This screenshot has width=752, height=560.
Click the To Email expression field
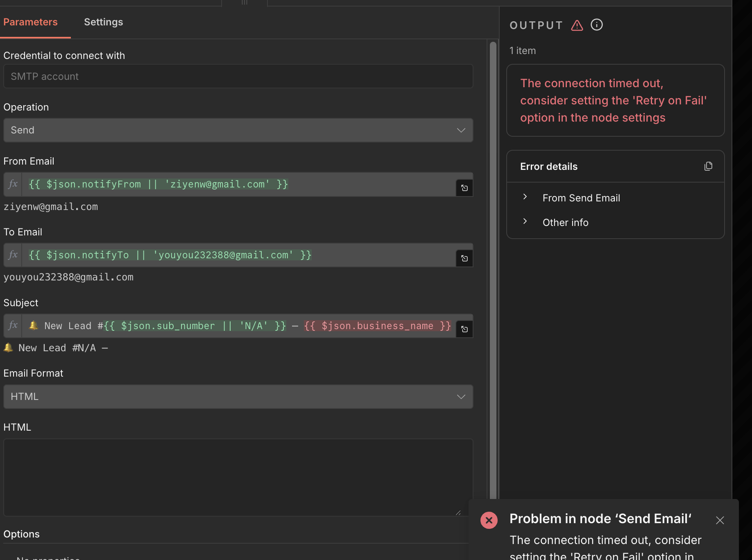pyautogui.click(x=238, y=255)
